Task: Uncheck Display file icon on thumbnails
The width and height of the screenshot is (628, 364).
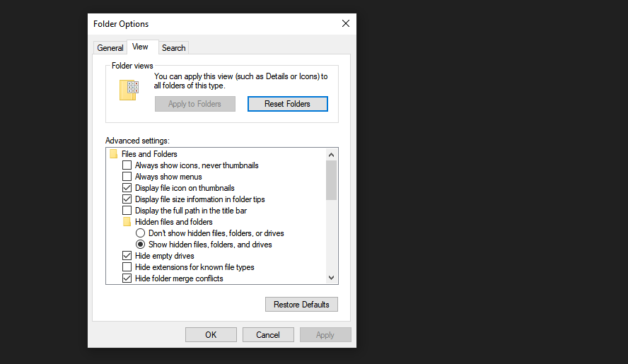Action: click(x=127, y=187)
